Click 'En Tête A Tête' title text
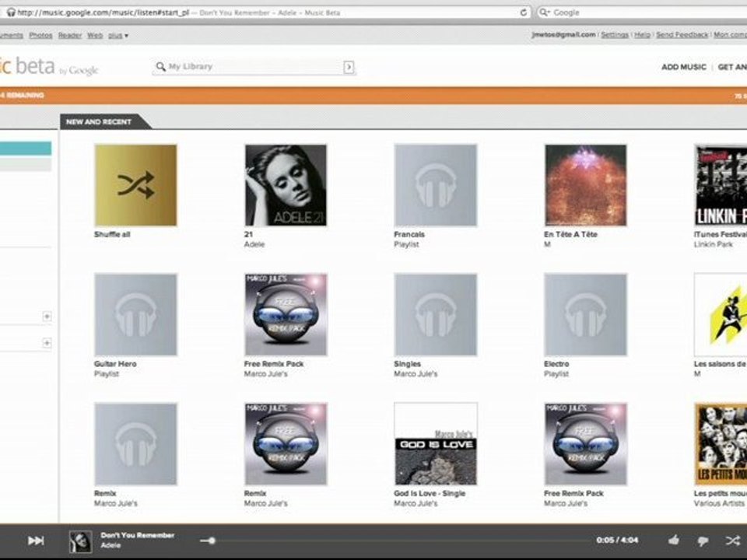The image size is (747, 560). 570,234
